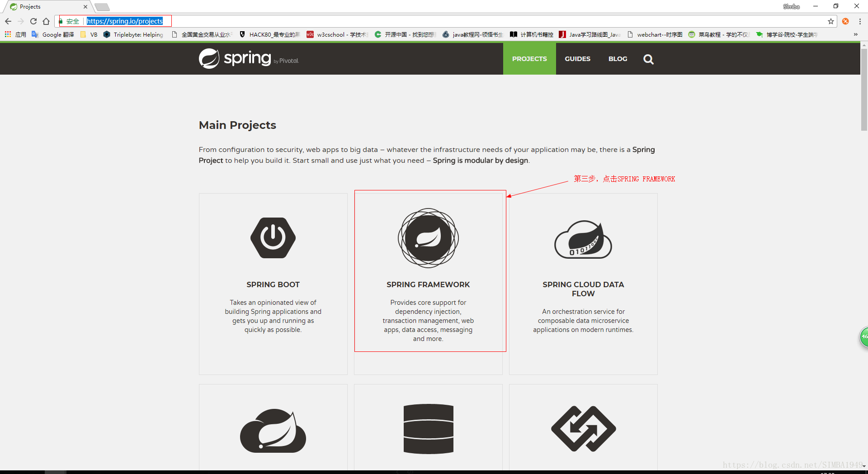868x474 pixels.
Task: Open the w3cschool bookmark
Action: [337, 34]
